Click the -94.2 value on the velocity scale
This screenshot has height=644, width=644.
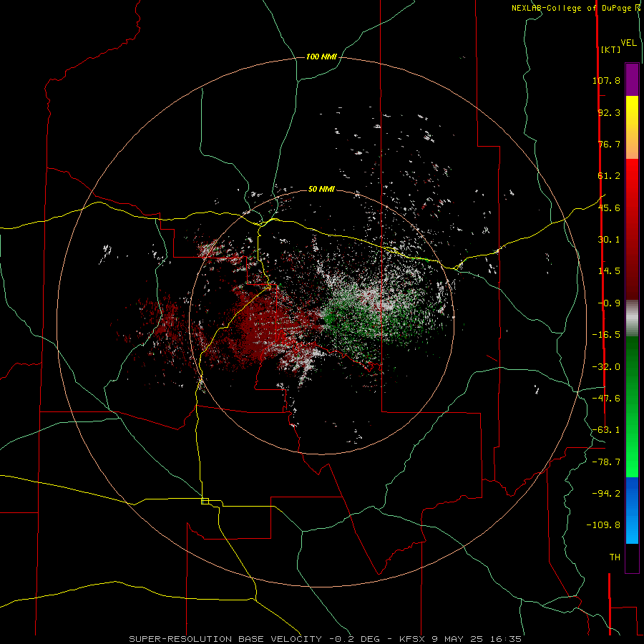pyautogui.click(x=606, y=494)
